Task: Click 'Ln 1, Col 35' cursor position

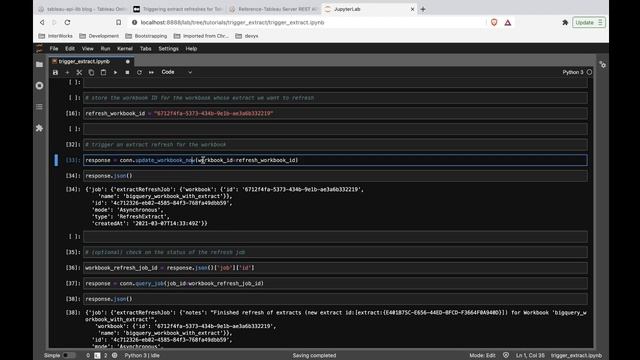Action: tap(530, 356)
